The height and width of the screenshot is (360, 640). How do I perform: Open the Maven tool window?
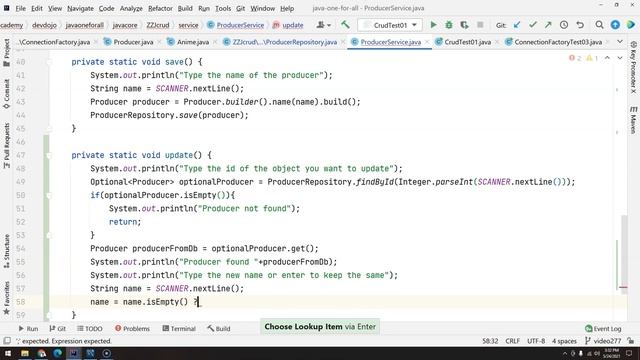click(633, 120)
